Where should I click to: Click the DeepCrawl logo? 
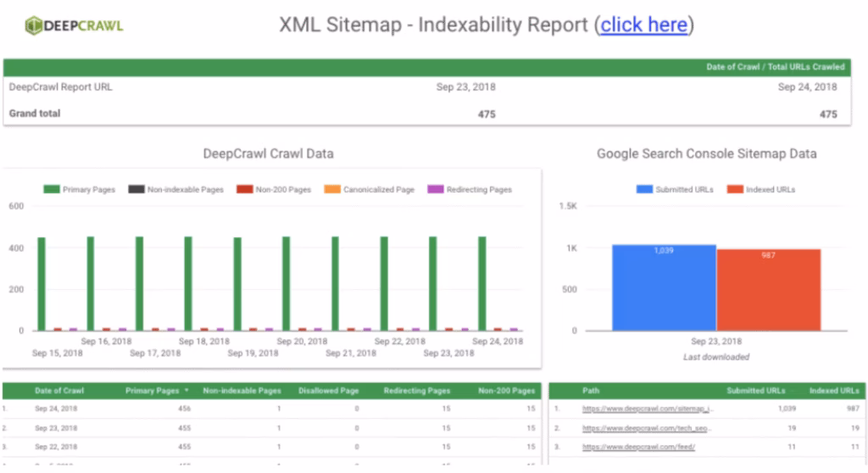[74, 25]
